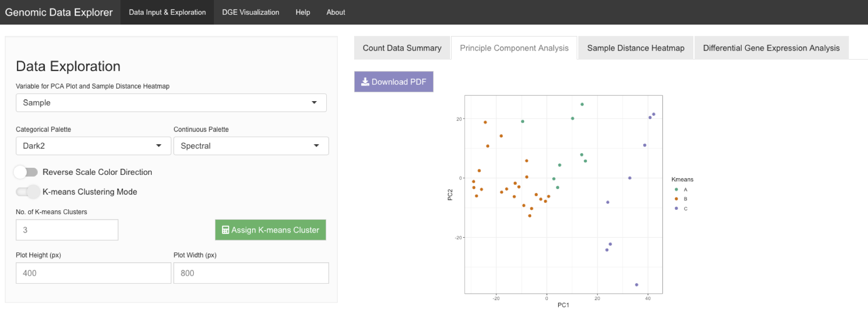Focus the Plot Height input field
The image size is (868, 329).
[x=93, y=273]
